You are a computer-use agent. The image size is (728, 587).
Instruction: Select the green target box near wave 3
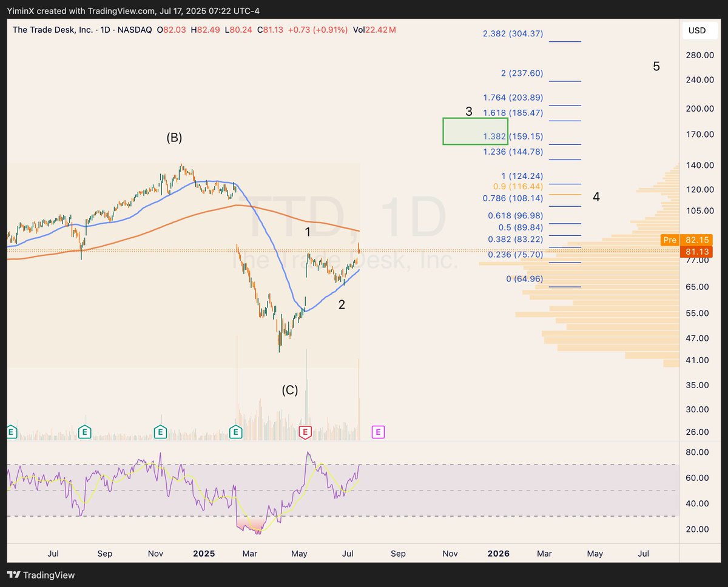click(x=475, y=131)
